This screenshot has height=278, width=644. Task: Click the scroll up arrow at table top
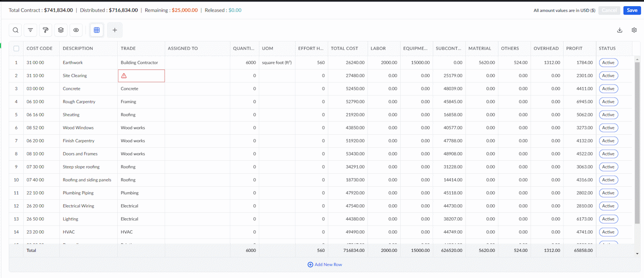pos(637,59)
